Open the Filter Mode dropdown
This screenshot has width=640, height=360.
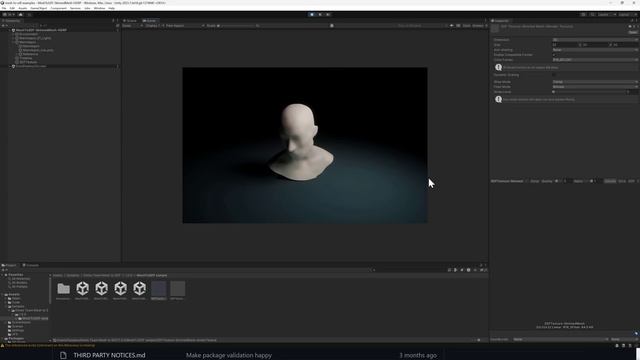(595, 87)
